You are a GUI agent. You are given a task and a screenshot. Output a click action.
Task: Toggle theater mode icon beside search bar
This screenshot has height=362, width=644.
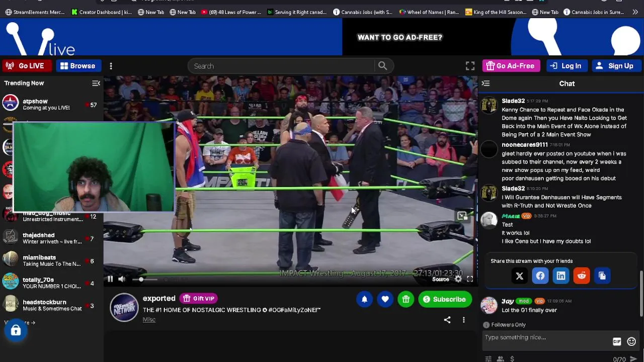point(470,66)
